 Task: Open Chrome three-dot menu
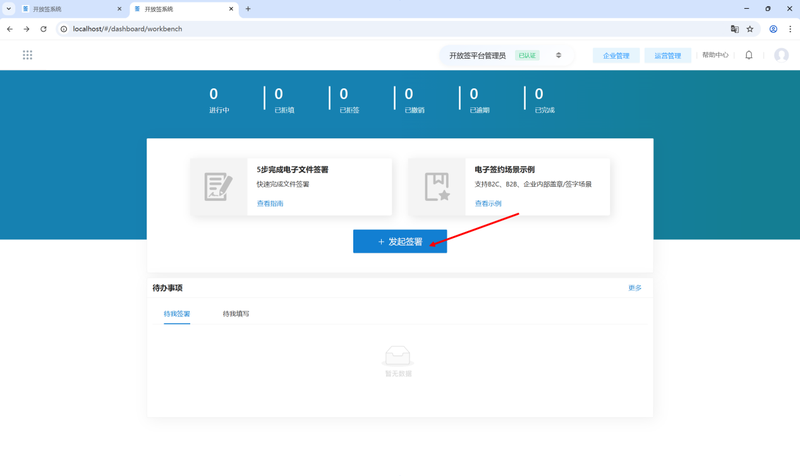pyautogui.click(x=790, y=29)
